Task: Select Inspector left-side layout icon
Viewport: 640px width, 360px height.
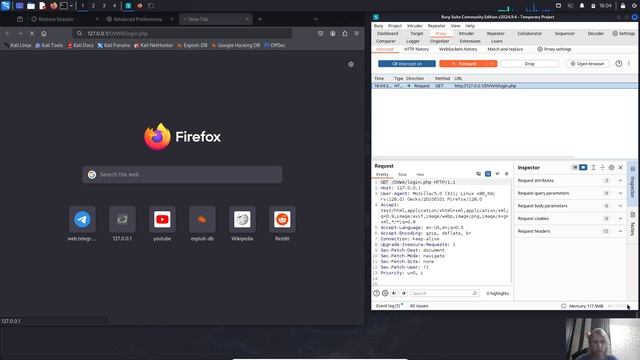Action: 575,167
